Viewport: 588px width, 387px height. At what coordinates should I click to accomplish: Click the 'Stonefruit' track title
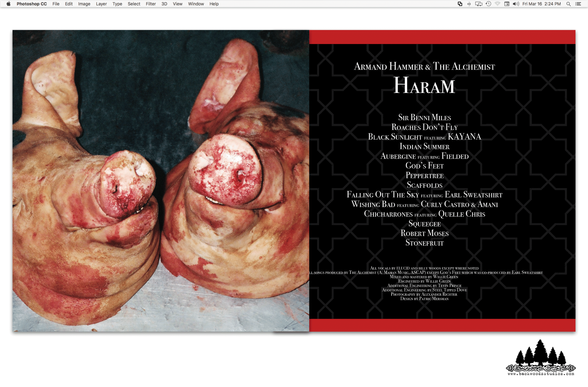pyautogui.click(x=424, y=243)
